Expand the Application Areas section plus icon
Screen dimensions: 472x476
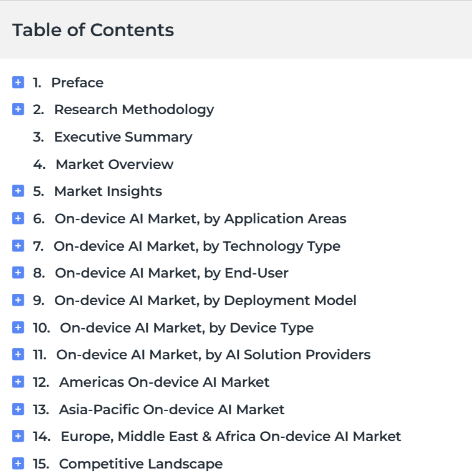pyautogui.click(x=18, y=219)
